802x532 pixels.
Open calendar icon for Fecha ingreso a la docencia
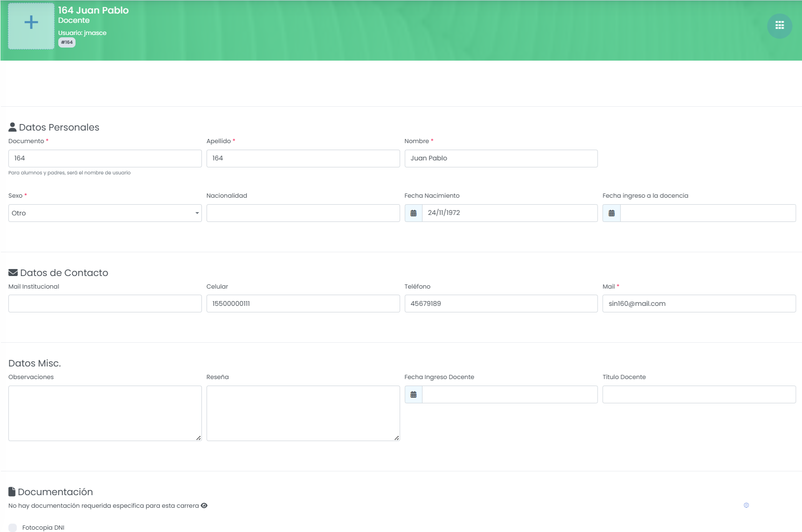coord(611,213)
